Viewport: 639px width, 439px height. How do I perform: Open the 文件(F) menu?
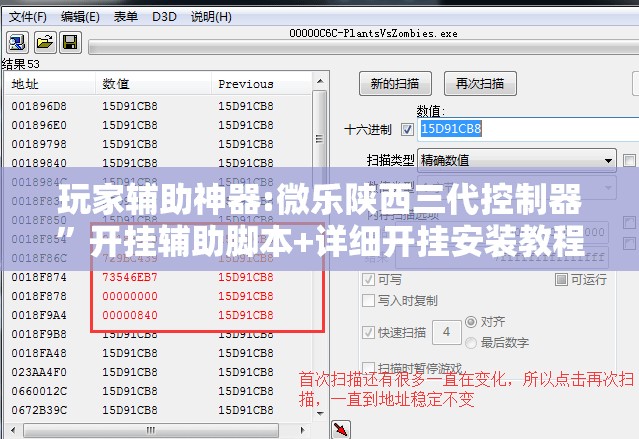tap(28, 17)
